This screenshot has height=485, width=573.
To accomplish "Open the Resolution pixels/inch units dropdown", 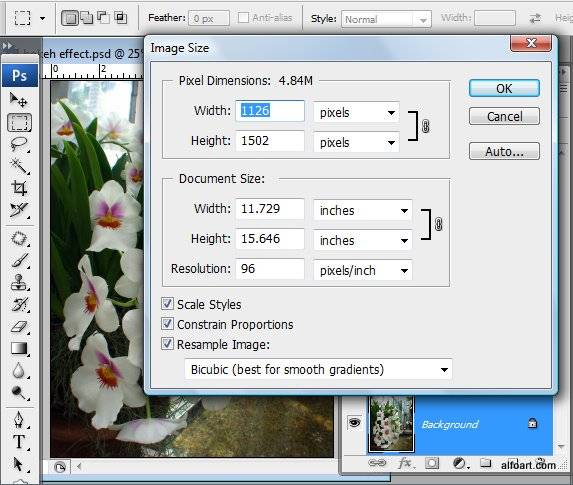I will [x=363, y=270].
